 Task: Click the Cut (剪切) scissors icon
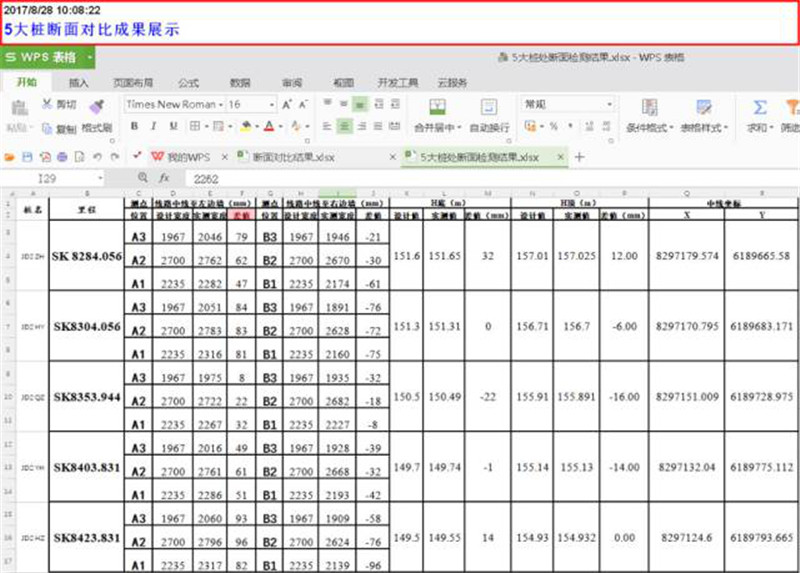(45, 105)
